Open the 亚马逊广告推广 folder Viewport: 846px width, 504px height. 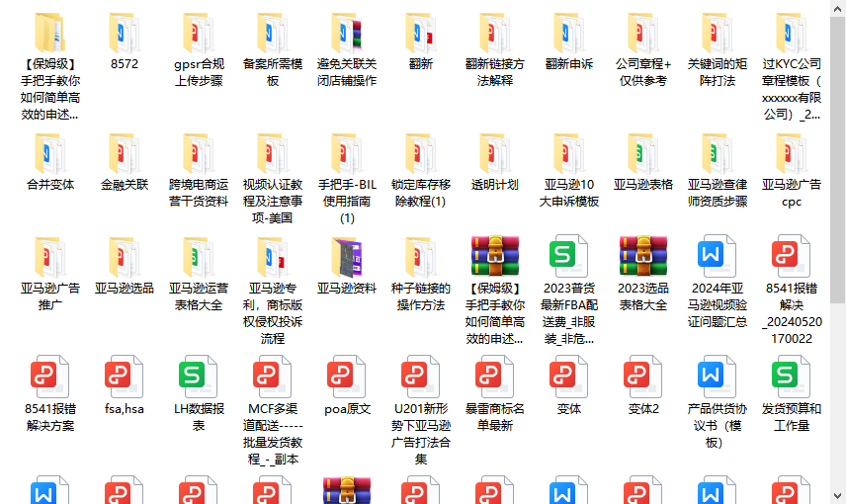[50, 257]
